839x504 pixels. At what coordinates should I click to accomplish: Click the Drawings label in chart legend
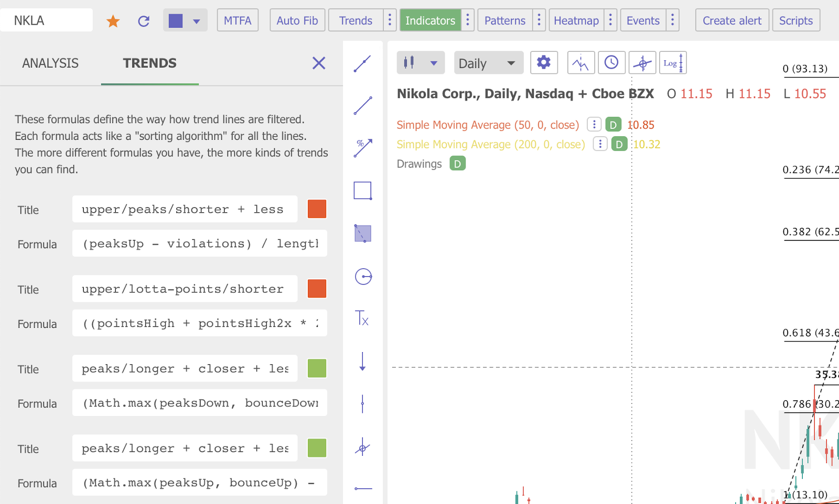coord(419,164)
